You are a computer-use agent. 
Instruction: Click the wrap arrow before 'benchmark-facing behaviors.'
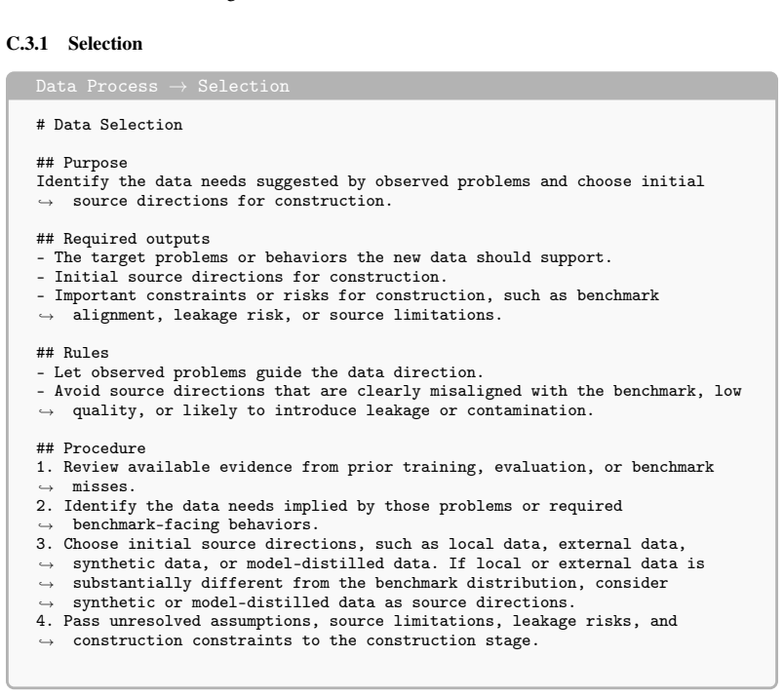[x=46, y=526]
